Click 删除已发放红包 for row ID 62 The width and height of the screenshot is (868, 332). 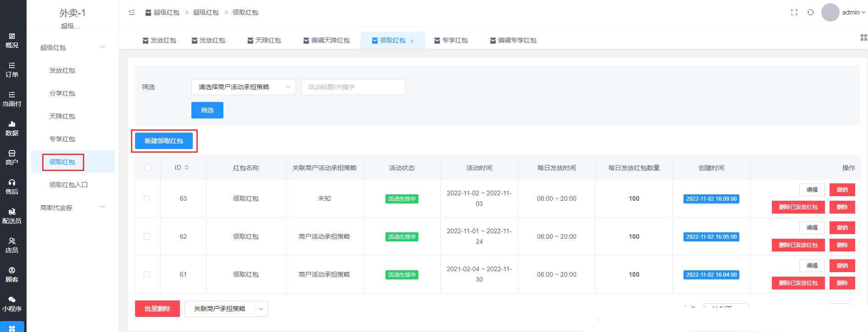coord(798,245)
